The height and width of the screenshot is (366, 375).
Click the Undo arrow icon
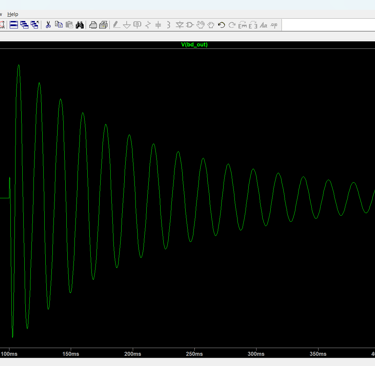click(x=221, y=25)
